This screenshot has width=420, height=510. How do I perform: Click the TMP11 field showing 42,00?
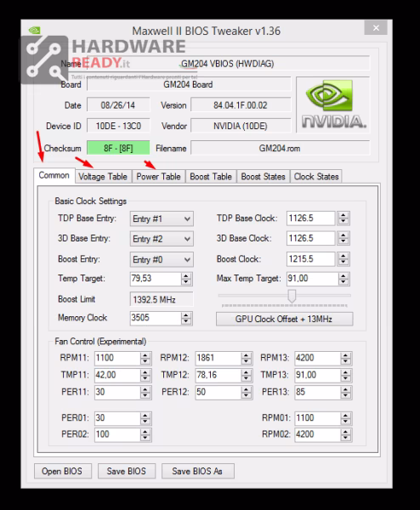[117, 375]
